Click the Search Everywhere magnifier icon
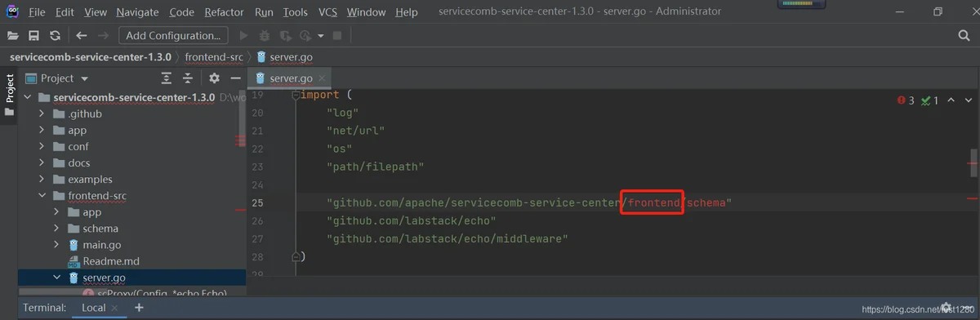Image resolution: width=980 pixels, height=320 pixels. pos(964,36)
